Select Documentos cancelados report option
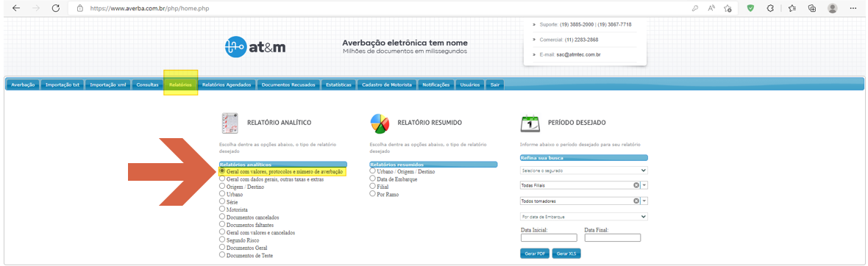The height and width of the screenshot is (266, 868). pyautogui.click(x=223, y=217)
